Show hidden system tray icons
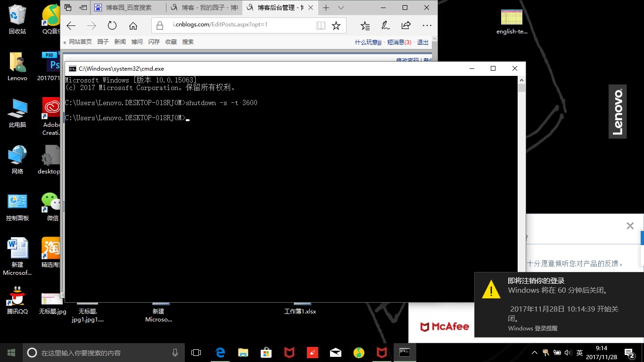This screenshot has width=644, height=362. coord(534,353)
